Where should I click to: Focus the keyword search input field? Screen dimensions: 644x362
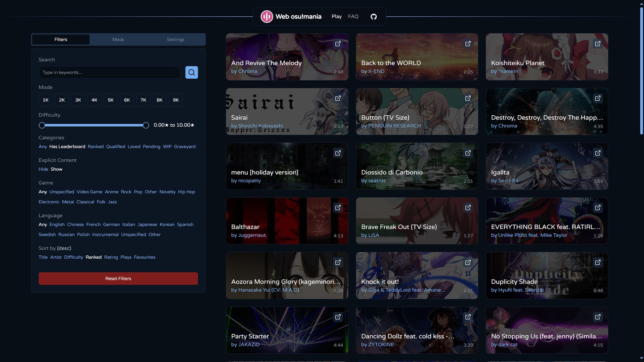coord(109,72)
